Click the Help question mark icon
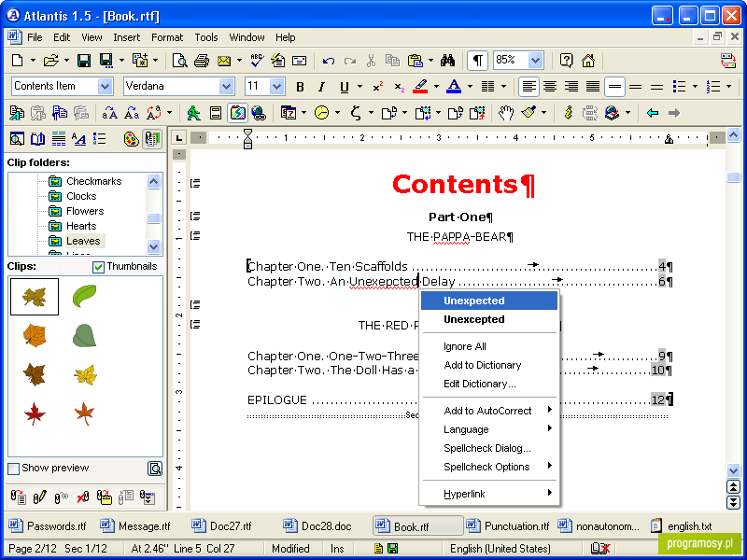This screenshot has width=747, height=560. point(566,61)
